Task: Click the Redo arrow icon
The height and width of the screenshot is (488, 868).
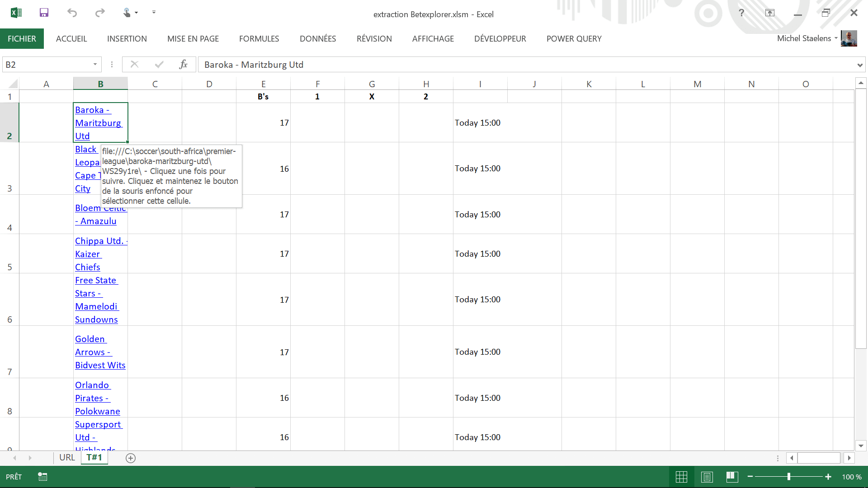Action: (x=100, y=13)
